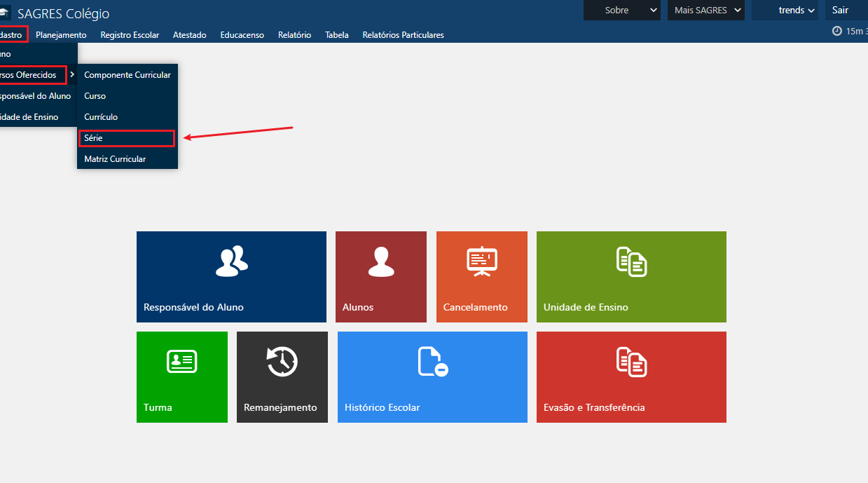Image resolution: width=868 pixels, height=483 pixels.
Task: Open the Sobre dropdown
Action: (x=621, y=10)
